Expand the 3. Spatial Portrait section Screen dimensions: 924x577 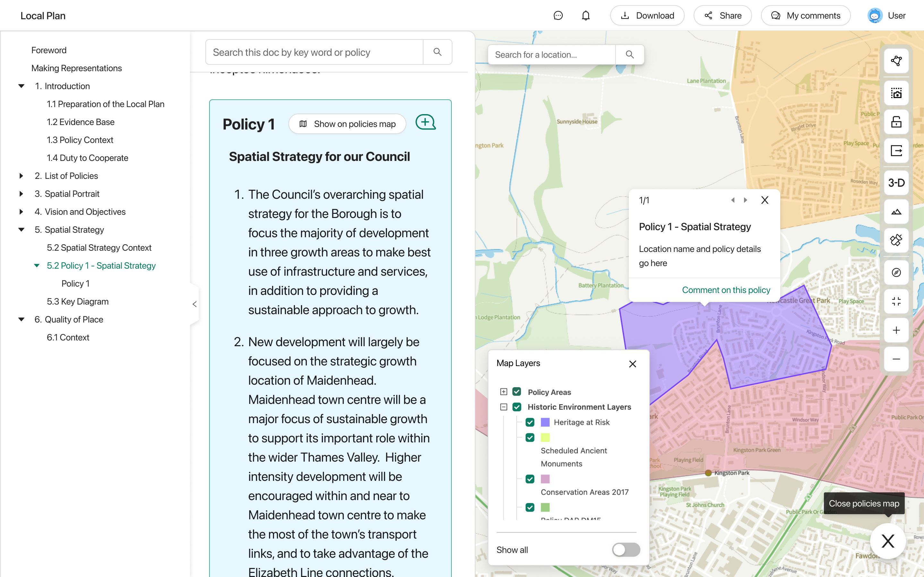click(x=21, y=194)
